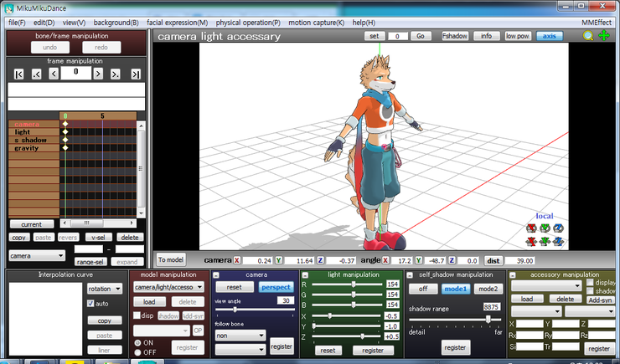Screen dimensions: 620x364
Task: Go to next keyframe button
Action: [x=115, y=74]
